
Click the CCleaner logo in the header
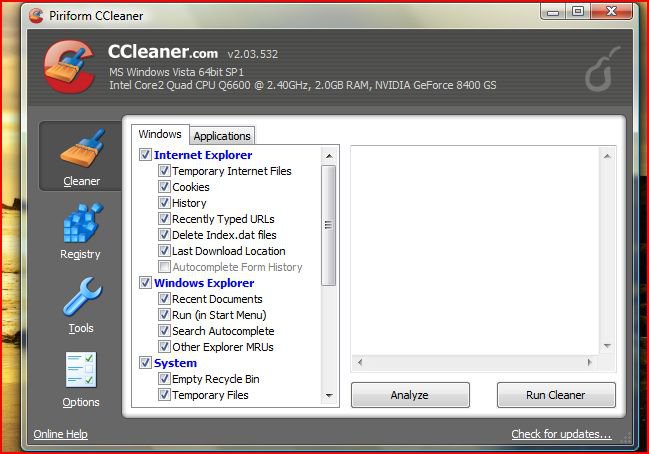70,66
